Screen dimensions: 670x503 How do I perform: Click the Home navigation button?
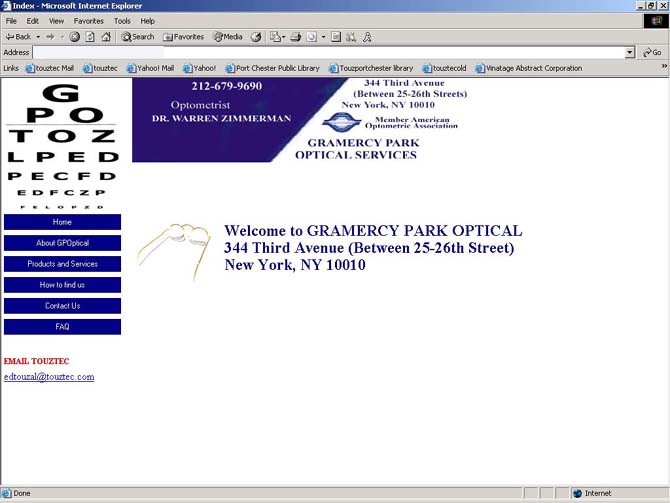coord(62,222)
